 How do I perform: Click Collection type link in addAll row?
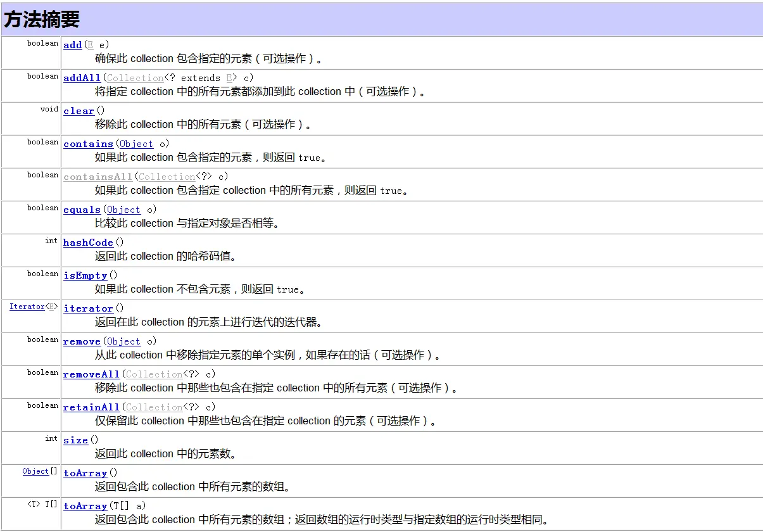point(135,78)
